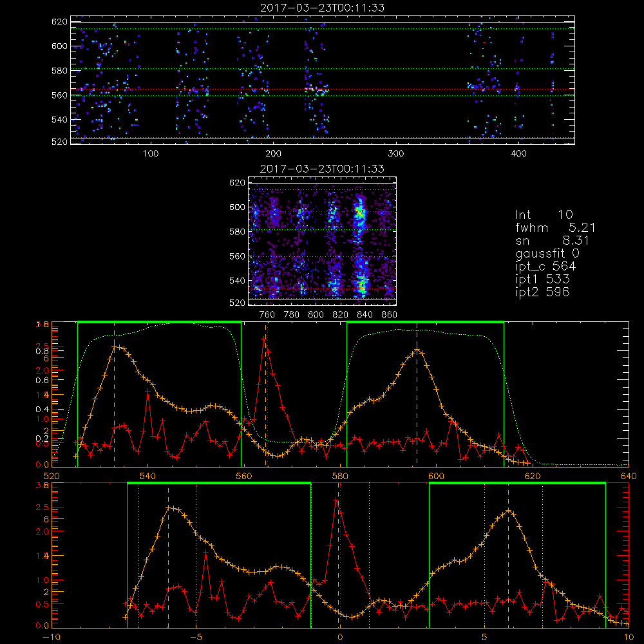Click y-axis label 580 of the small middle image
The width and height of the screenshot is (644, 644).
[238, 232]
